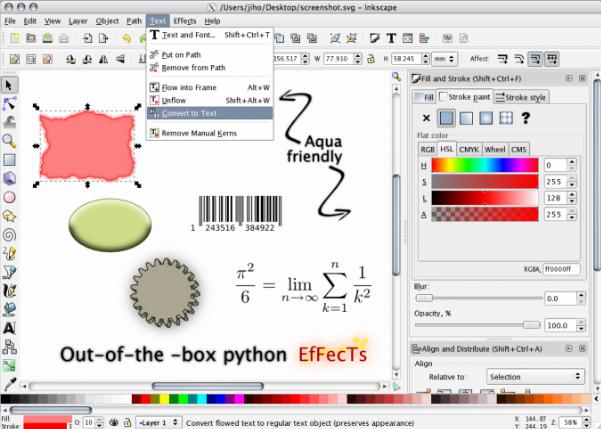Open the Effects menu
Image resolution: width=601 pixels, height=429 pixels.
click(184, 21)
